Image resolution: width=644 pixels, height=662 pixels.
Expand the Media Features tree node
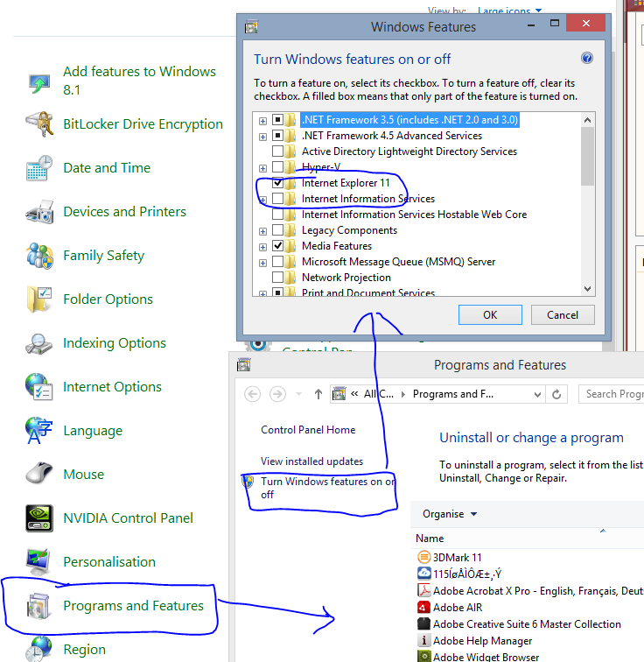tap(262, 247)
